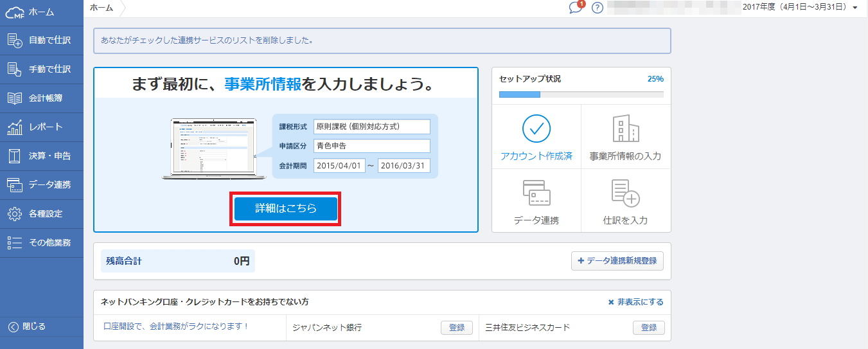Hide the bank panel via 非表示にする
The image size is (868, 349).
(635, 302)
